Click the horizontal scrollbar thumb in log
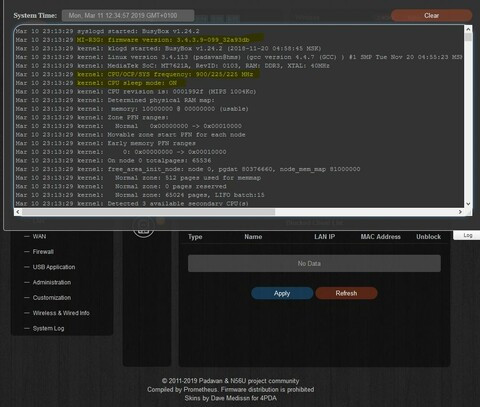The width and height of the screenshot is (480, 407). click(x=148, y=212)
